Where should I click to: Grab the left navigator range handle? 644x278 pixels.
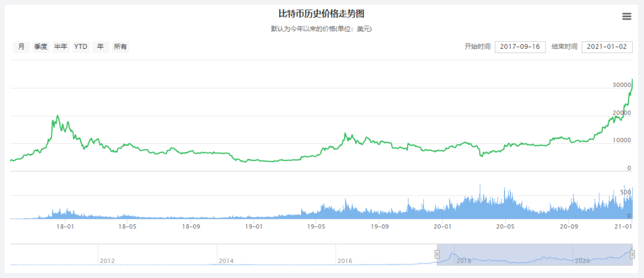pos(437,255)
